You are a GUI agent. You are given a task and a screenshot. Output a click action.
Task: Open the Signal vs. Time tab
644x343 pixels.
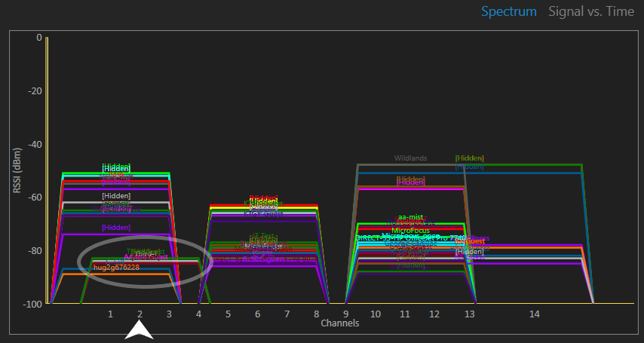click(591, 11)
